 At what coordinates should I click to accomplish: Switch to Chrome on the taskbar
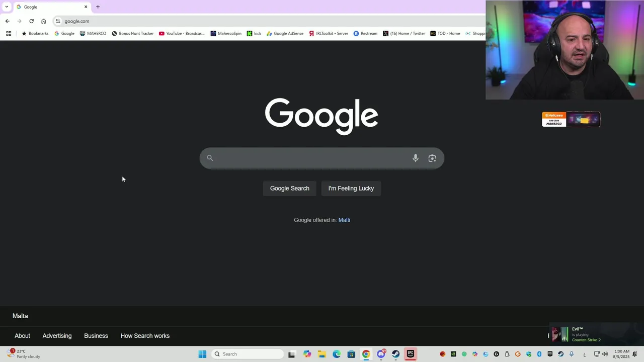[366, 354]
